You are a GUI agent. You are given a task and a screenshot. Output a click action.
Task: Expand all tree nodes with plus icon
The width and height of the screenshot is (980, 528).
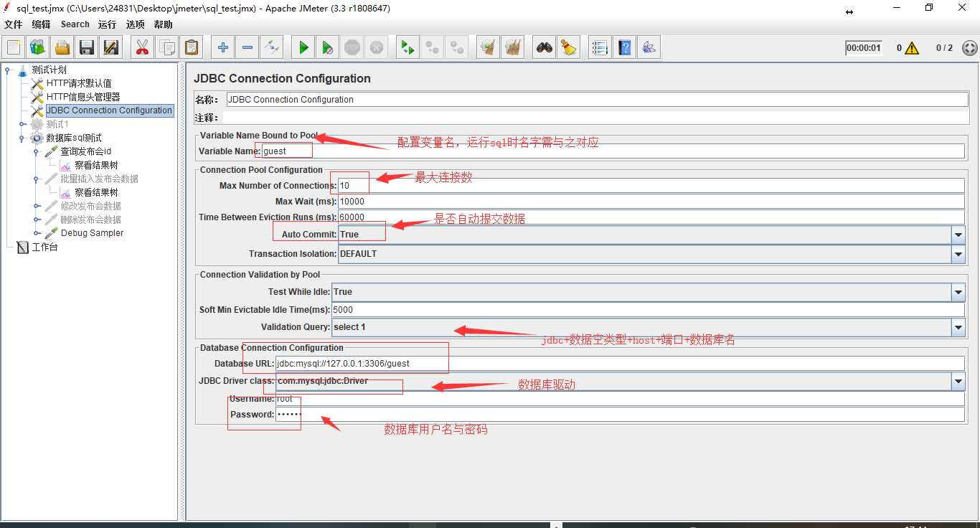click(223, 47)
